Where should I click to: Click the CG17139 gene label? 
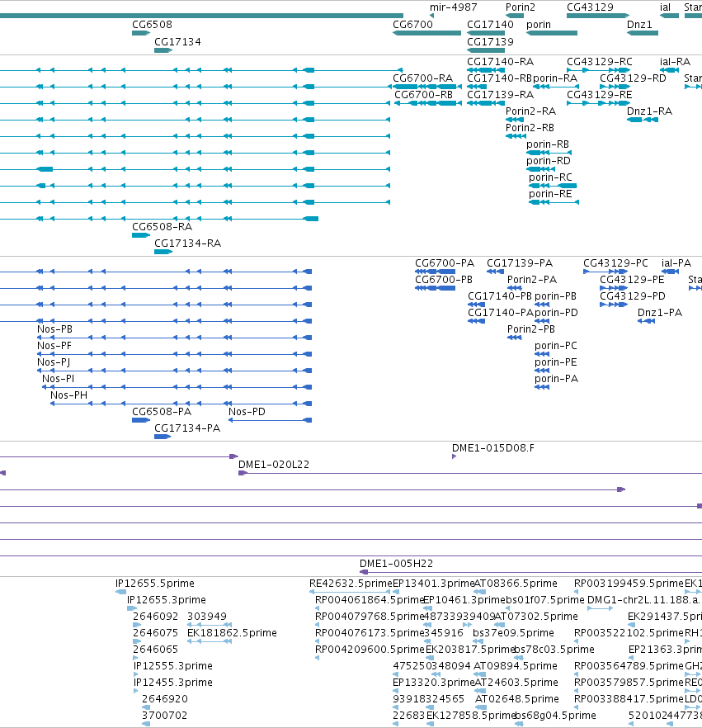(x=490, y=42)
